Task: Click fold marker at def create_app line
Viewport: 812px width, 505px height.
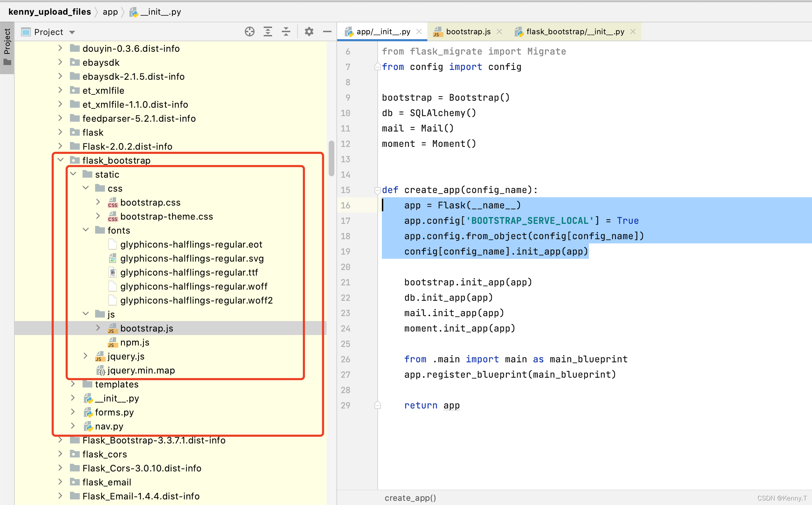Action: coord(377,190)
